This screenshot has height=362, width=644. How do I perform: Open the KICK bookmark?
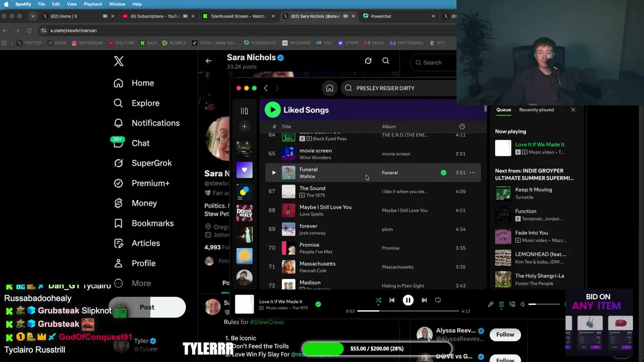148,43
